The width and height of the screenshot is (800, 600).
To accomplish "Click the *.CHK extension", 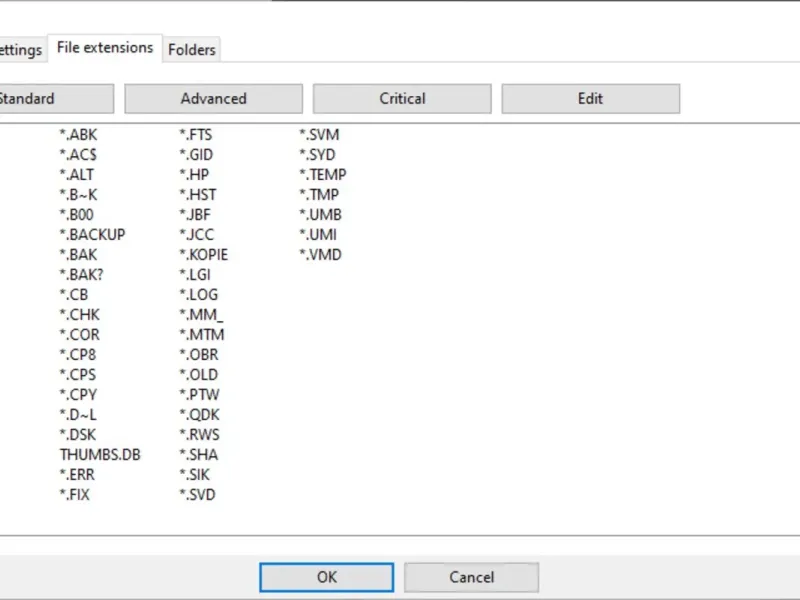I will (80, 314).
